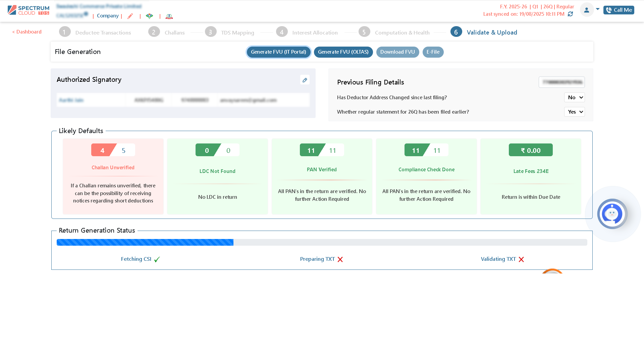Click the previous filing token input field
644x362 pixels.
(x=561, y=82)
